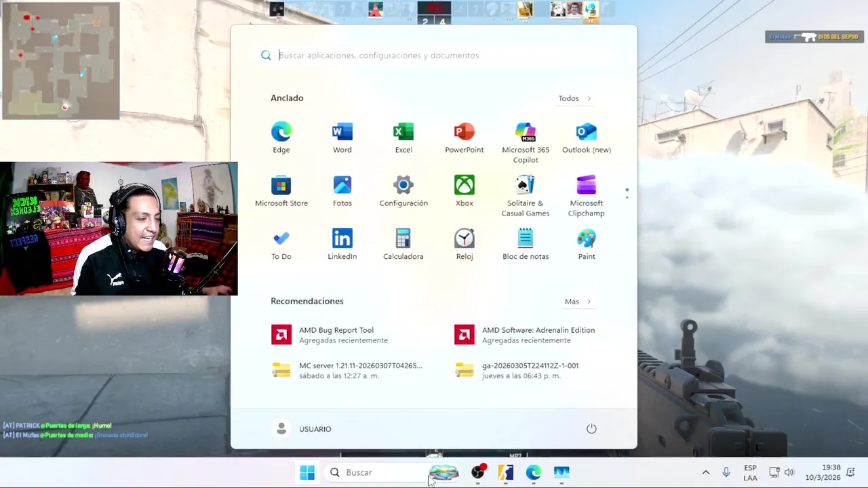
Task: Open AMD Software: Adrenalin Edition recommendation
Action: 526,335
